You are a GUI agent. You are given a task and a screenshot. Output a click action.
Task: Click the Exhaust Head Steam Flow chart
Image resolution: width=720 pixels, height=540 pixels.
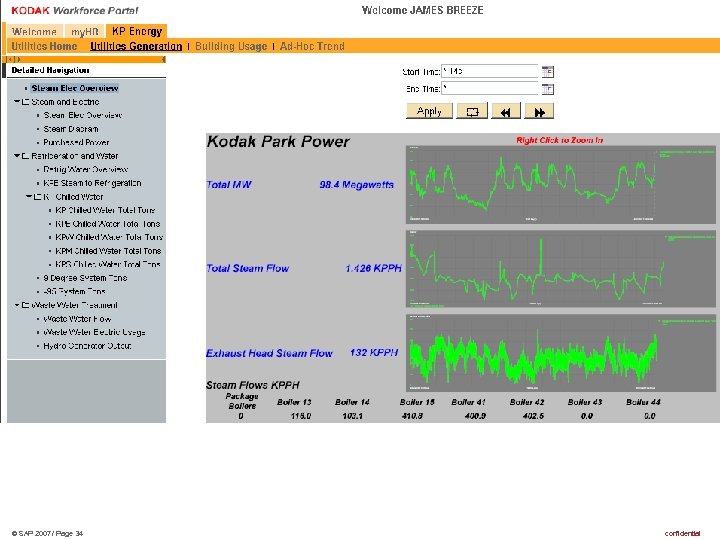tap(561, 353)
